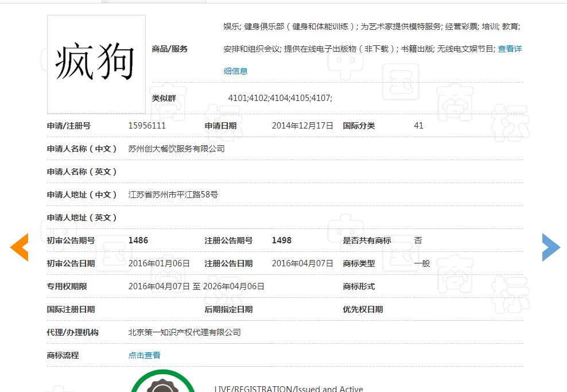Open agency link 北京策一知识产权代理有限公司
The image size is (567, 392).
point(184,332)
